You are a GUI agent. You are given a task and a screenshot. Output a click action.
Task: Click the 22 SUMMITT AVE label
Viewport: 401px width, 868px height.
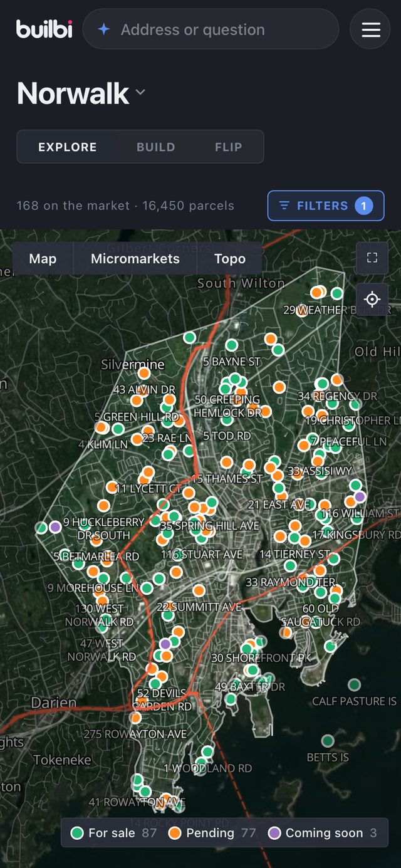pyautogui.click(x=199, y=607)
